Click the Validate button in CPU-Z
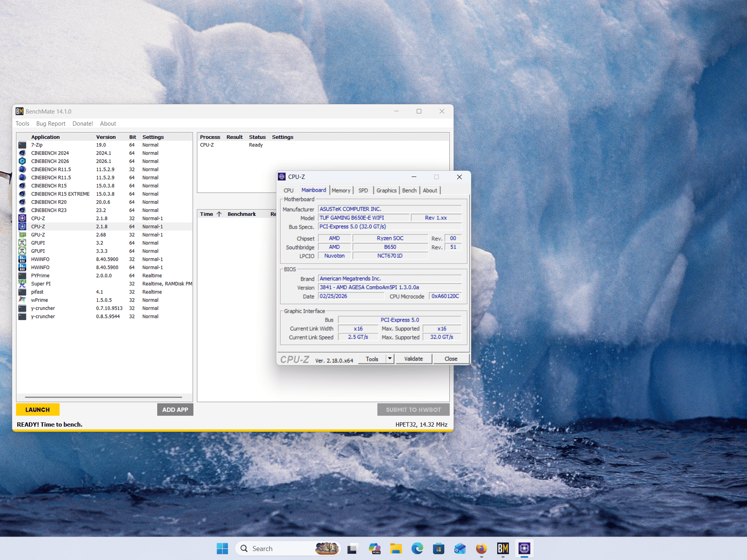This screenshot has height=560, width=747. point(414,359)
